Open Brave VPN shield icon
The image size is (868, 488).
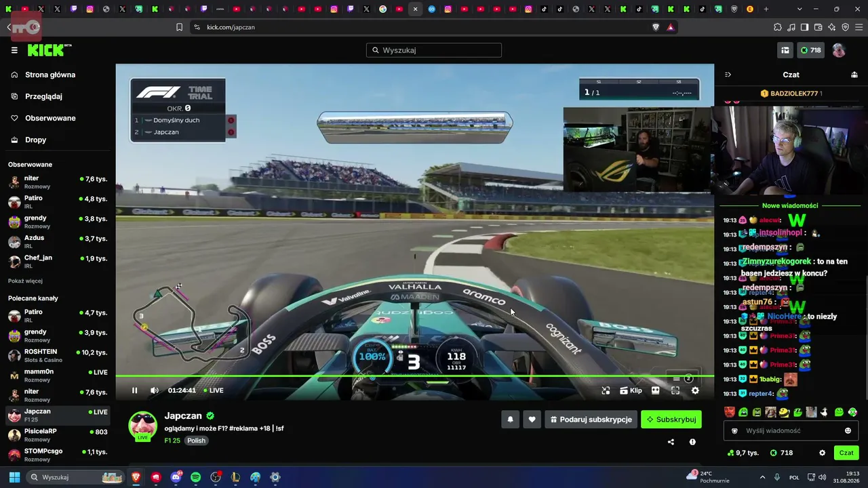845,27
